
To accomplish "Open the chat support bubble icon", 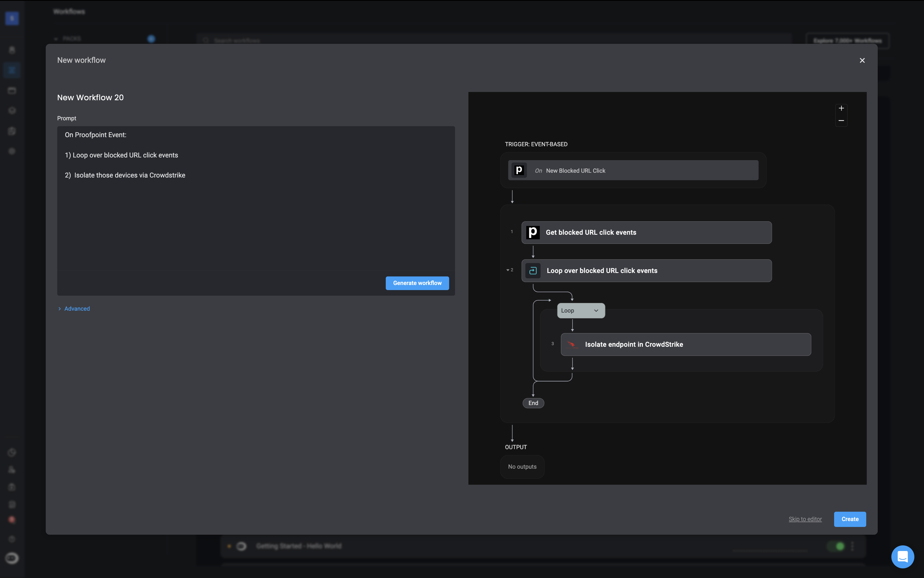I will [x=903, y=557].
